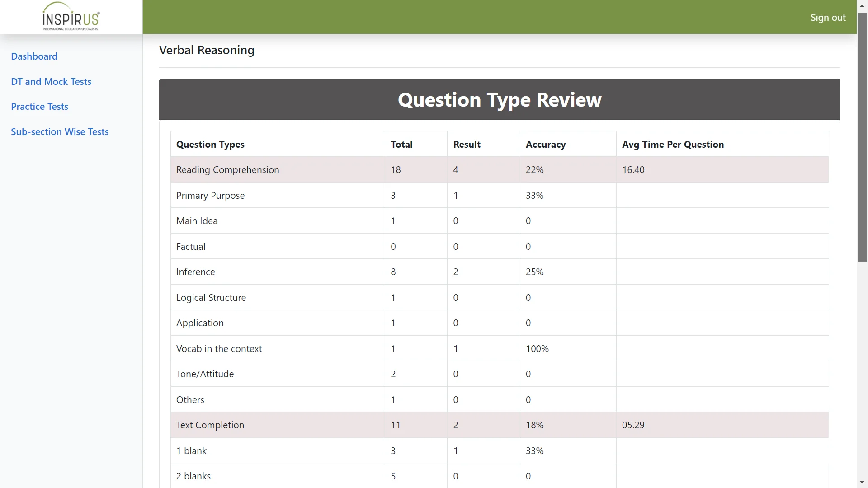This screenshot has width=868, height=488.
Task: Select the Inference row label
Action: tap(195, 272)
